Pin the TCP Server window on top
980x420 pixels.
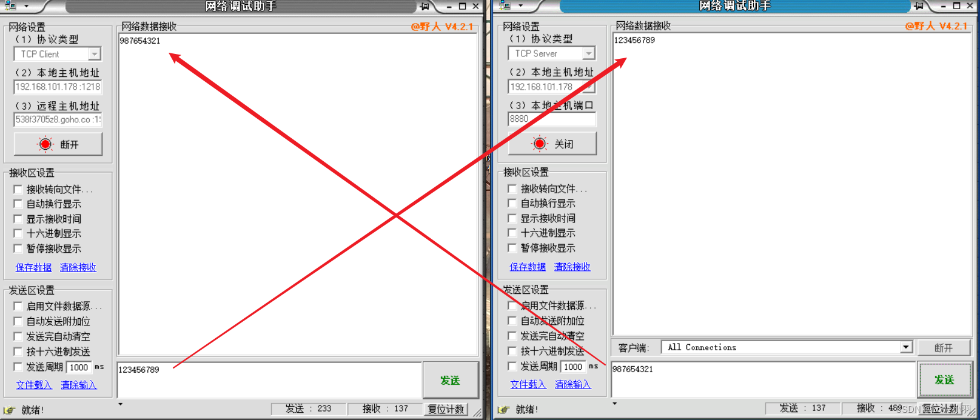(919, 6)
